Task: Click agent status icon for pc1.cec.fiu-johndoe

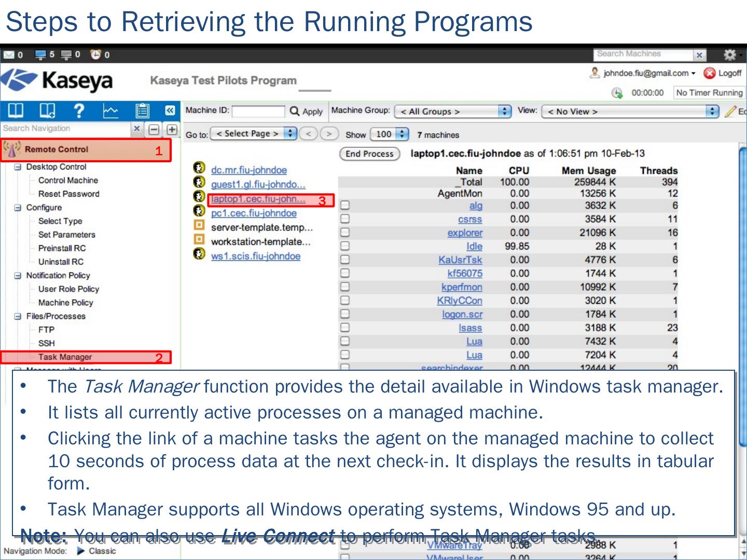Action: point(199,211)
